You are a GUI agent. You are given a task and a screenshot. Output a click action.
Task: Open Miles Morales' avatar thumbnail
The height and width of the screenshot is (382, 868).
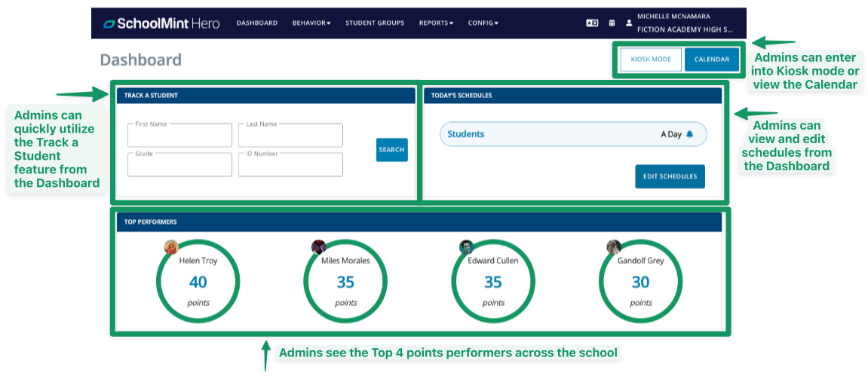point(318,247)
